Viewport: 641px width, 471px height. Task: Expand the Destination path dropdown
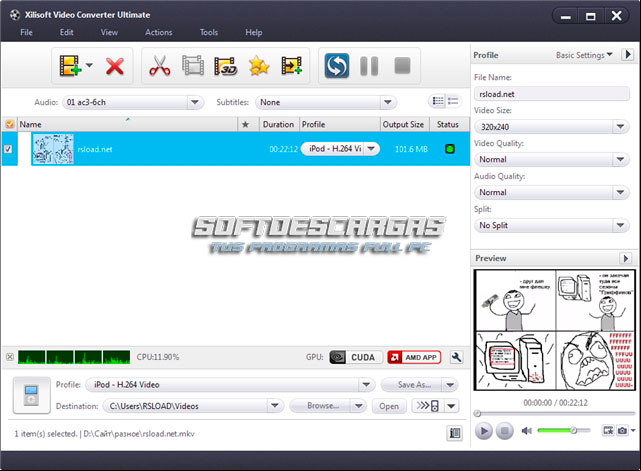click(x=275, y=406)
